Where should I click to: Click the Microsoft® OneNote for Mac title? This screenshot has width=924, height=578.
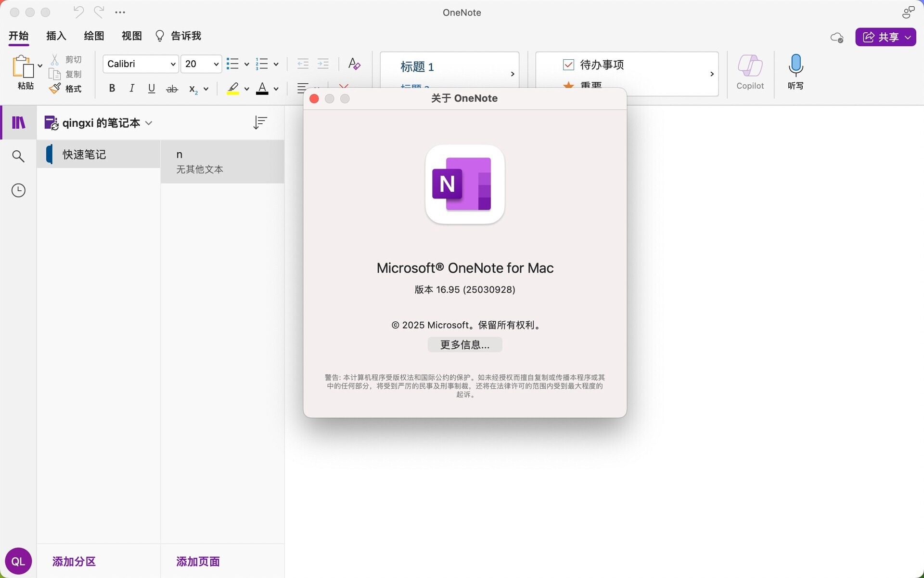[x=465, y=268]
